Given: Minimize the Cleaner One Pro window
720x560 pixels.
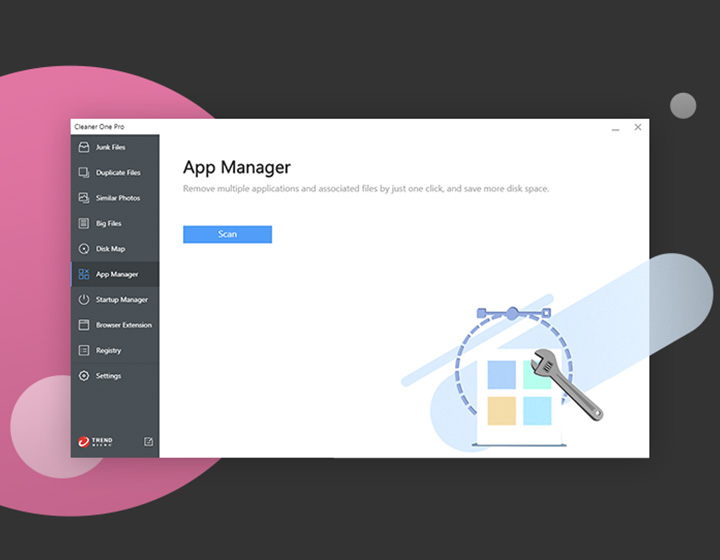Looking at the screenshot, I should tap(615, 127).
